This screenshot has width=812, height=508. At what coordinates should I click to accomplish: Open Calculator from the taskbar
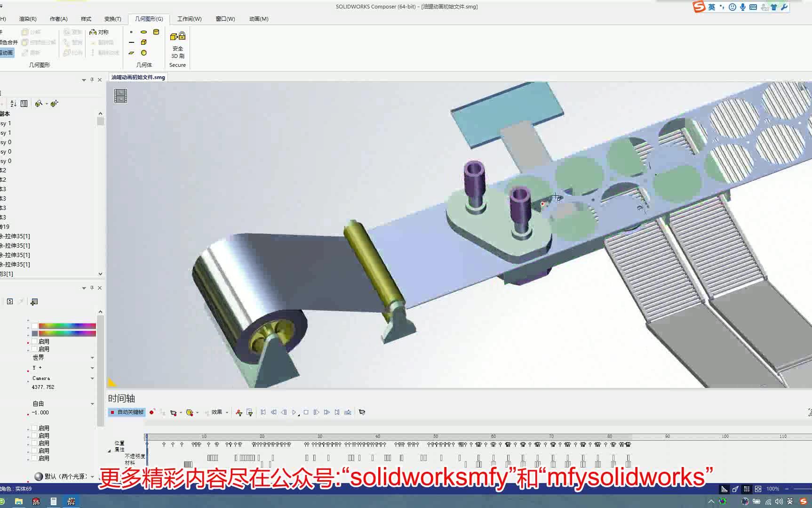[54, 501]
